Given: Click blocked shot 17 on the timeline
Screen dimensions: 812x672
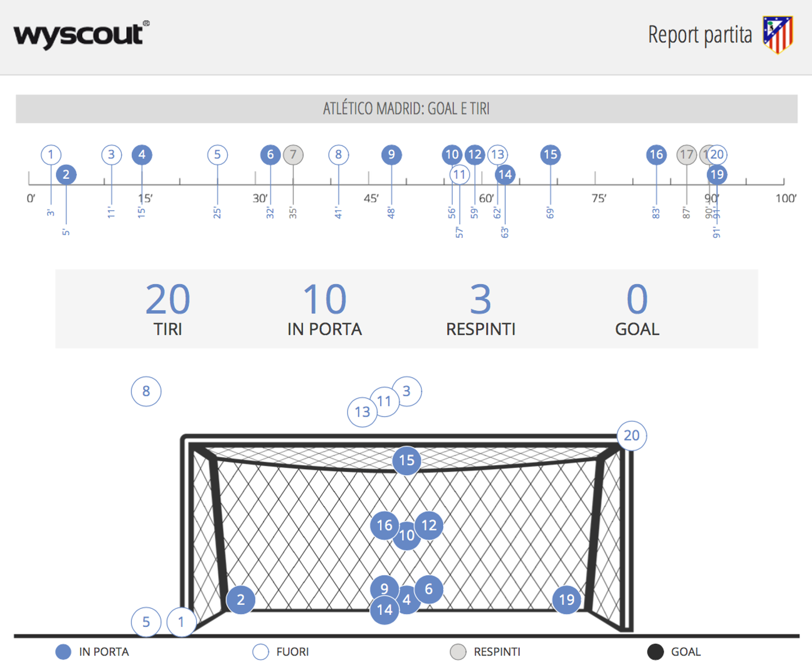Looking at the screenshot, I should pyautogui.click(x=687, y=154).
